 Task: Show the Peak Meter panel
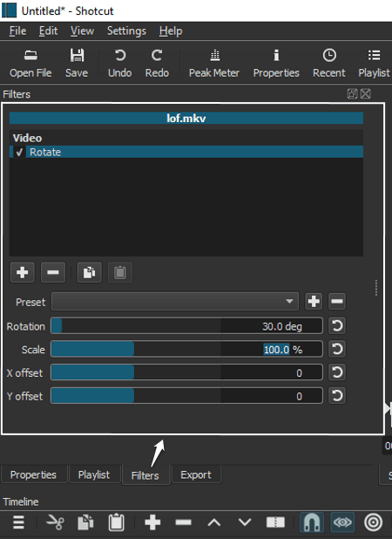(214, 64)
